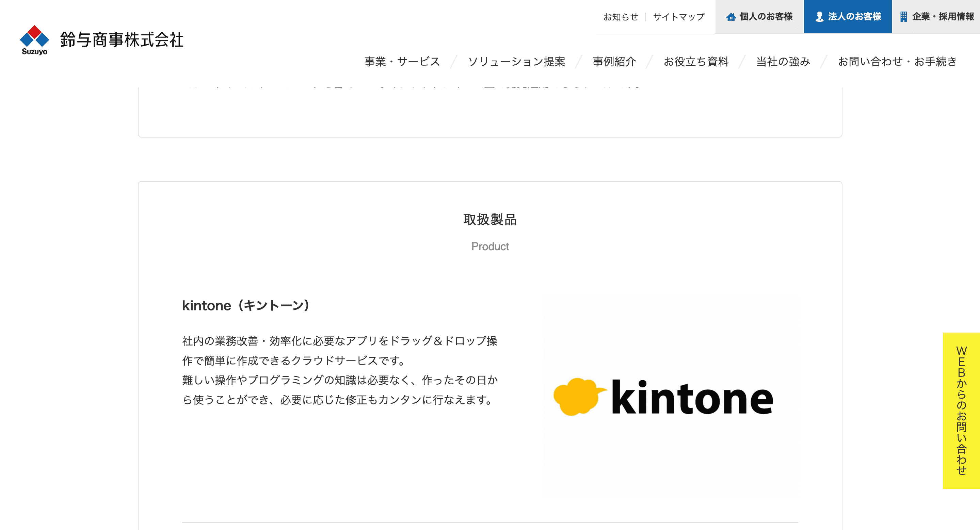Click the yellow WEBからのお問い合わせ side button

pyautogui.click(x=961, y=411)
